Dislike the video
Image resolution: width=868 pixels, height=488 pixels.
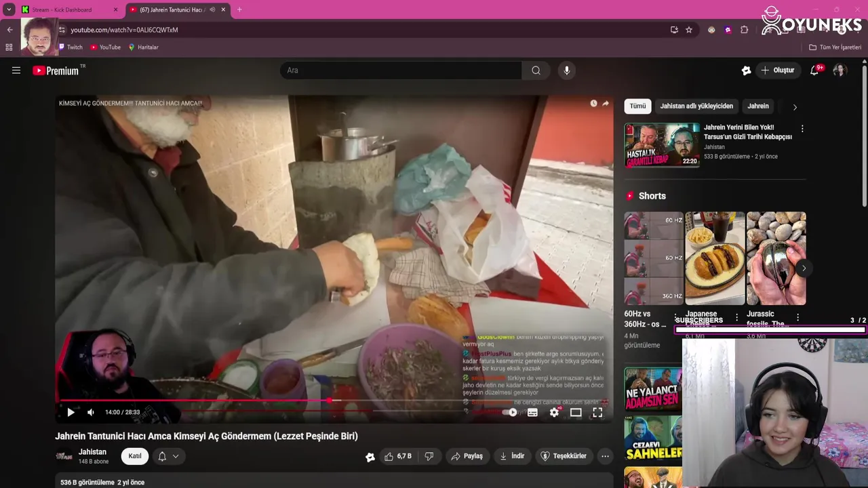(429, 456)
